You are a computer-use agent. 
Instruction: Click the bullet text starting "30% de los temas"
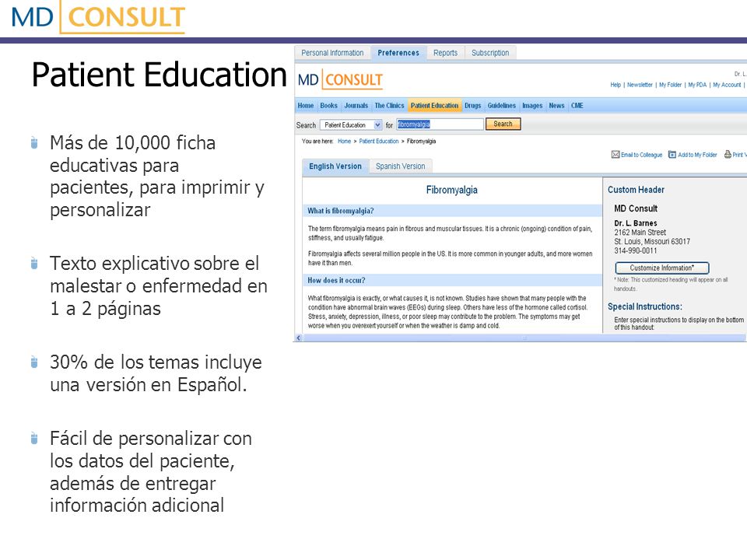[x=156, y=373]
